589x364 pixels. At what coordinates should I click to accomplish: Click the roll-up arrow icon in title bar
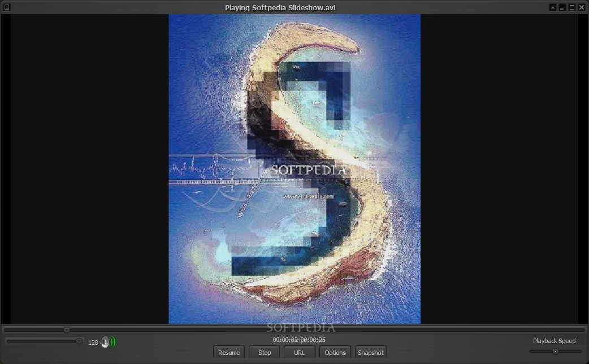click(x=553, y=7)
